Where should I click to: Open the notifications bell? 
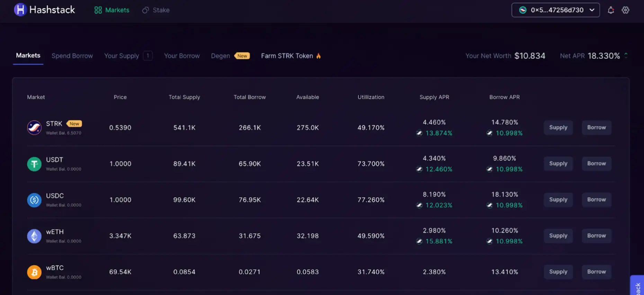pos(611,10)
